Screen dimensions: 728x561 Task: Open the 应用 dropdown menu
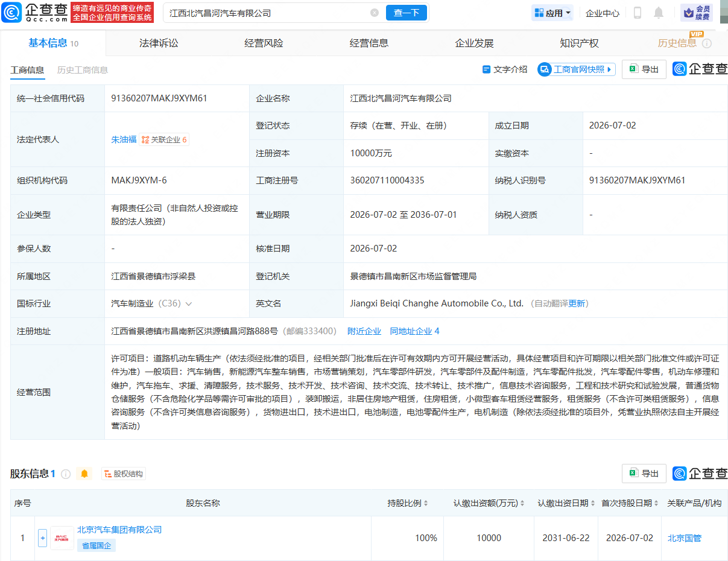552,13
